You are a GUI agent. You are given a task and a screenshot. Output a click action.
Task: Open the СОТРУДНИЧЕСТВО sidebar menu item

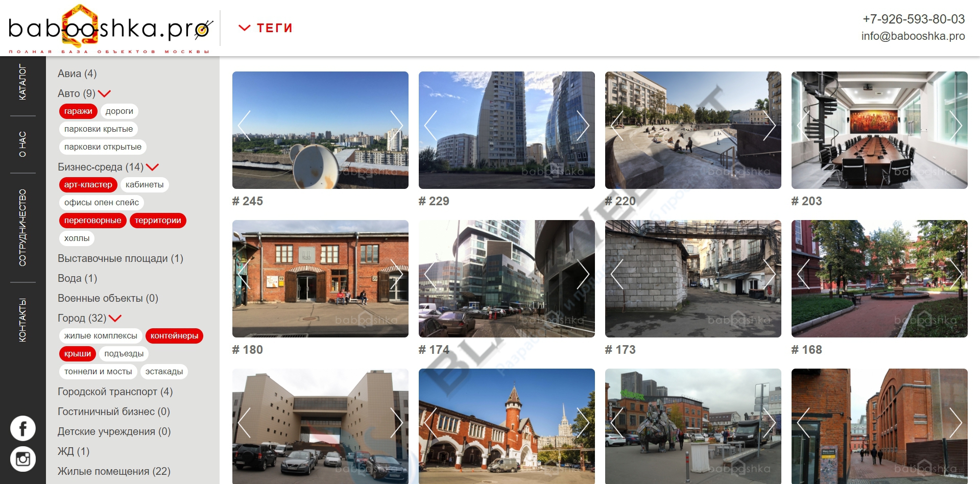22,228
